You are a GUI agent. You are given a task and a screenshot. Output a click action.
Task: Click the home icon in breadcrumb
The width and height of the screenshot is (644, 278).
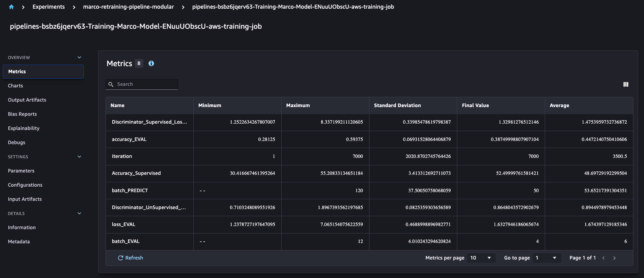[x=11, y=7]
